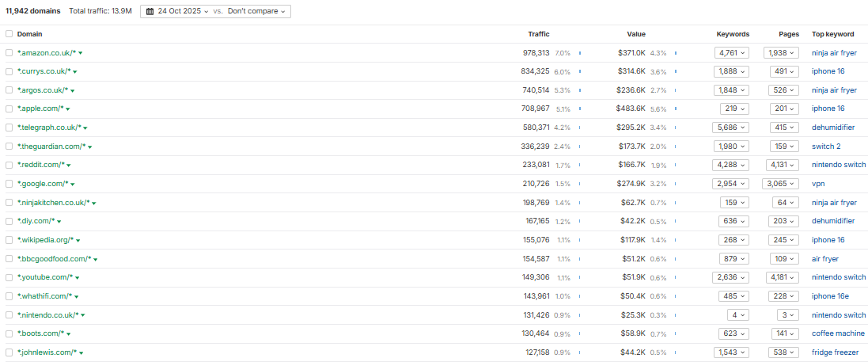Sort by the Keywords column header
Viewport: 868px width, 362px height.
pyautogui.click(x=732, y=34)
